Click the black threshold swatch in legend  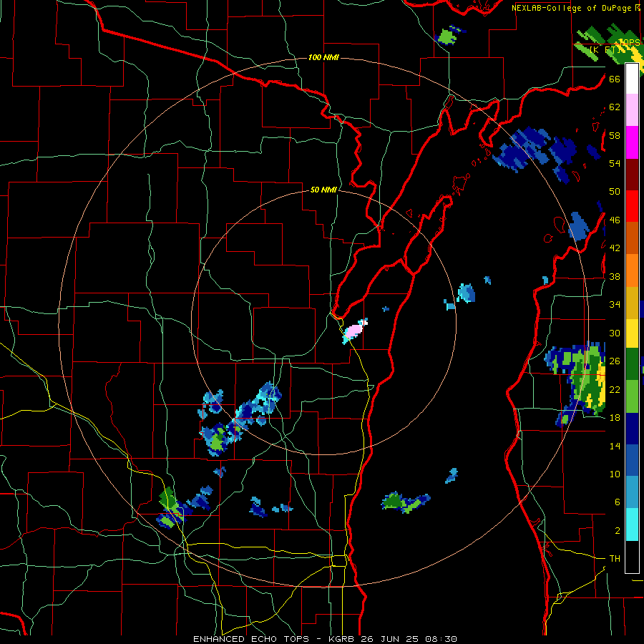632,557
